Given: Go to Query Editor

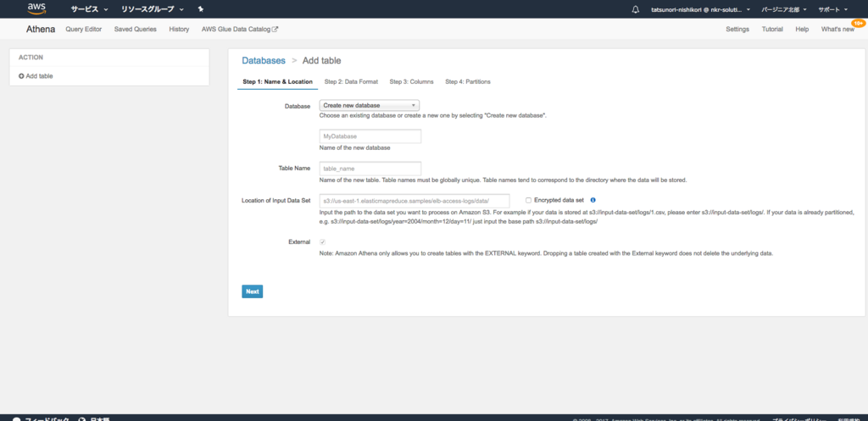Looking at the screenshot, I should pyautogui.click(x=84, y=30).
